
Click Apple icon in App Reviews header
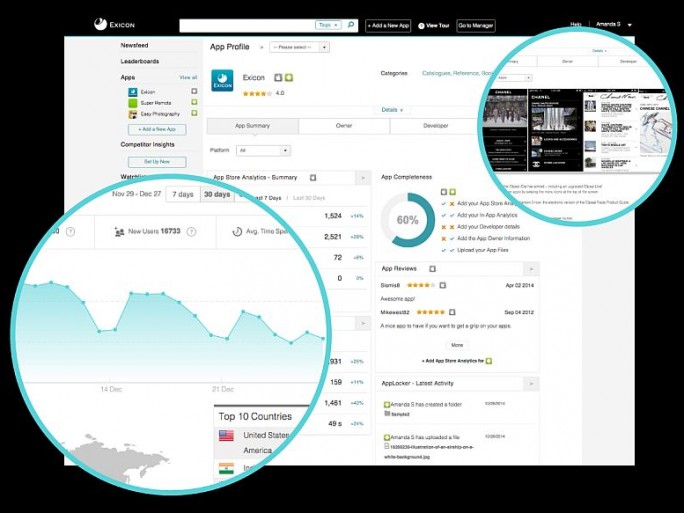tap(432, 269)
